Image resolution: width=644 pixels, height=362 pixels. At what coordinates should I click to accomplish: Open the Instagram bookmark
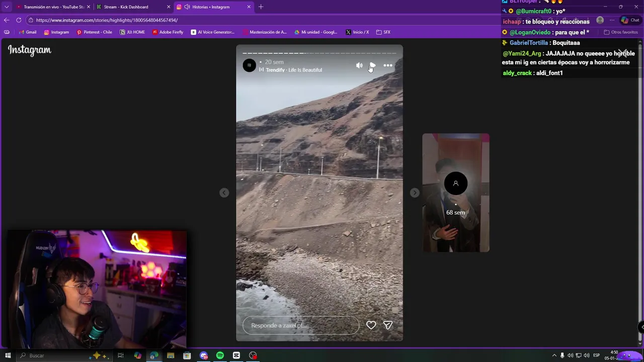tap(56, 32)
